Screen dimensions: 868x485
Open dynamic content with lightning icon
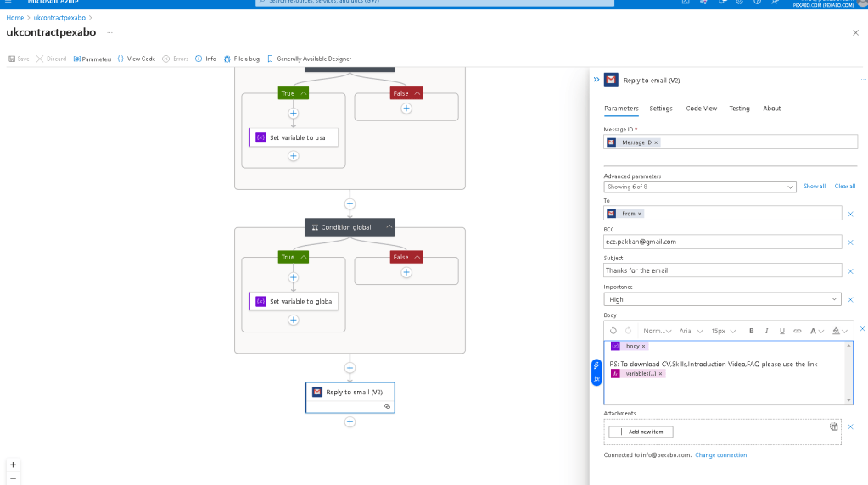pyautogui.click(x=596, y=365)
